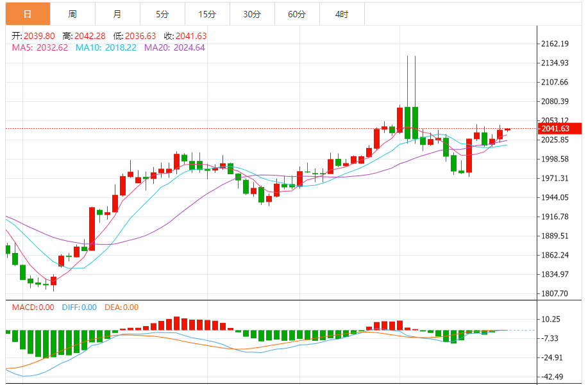Click the 1834.97 price axis label
Screen dimensions: 588x385
click(x=555, y=275)
